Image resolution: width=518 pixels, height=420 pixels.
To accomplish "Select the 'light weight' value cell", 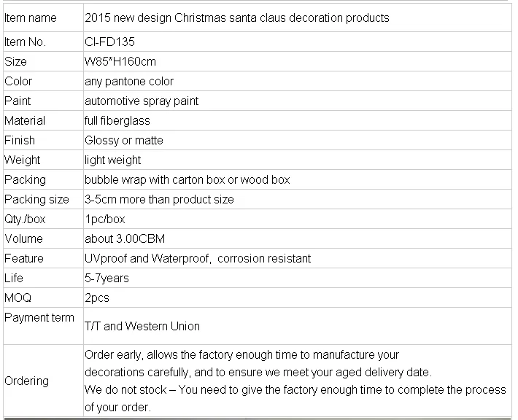I will point(113,160).
